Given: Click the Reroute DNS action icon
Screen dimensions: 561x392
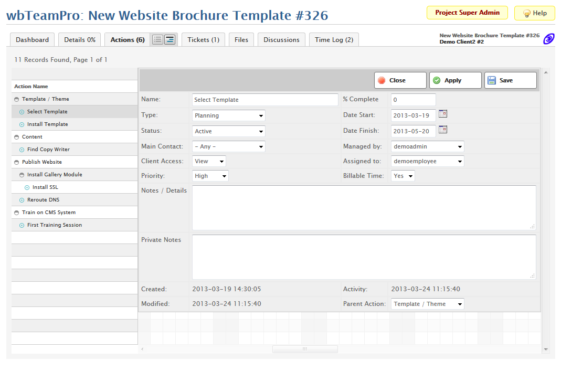Looking at the screenshot, I should pyautogui.click(x=22, y=200).
